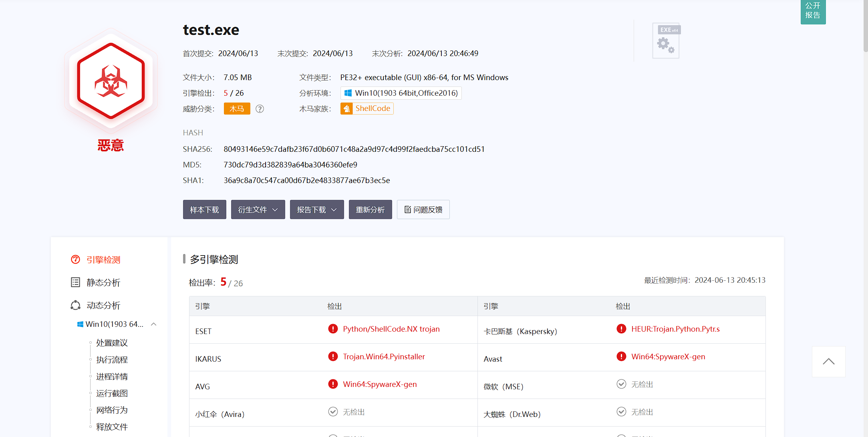Select the 引擎检测 sidebar menu item
The height and width of the screenshot is (437, 868).
103,260
